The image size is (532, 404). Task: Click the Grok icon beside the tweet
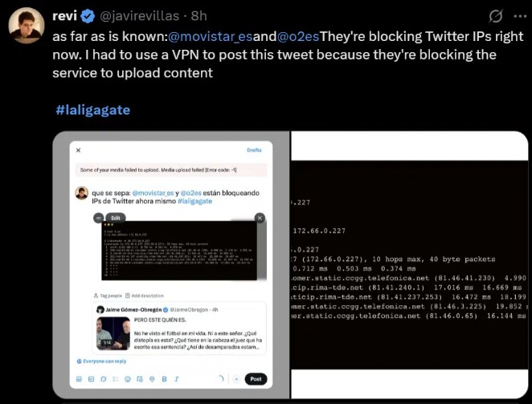[496, 16]
